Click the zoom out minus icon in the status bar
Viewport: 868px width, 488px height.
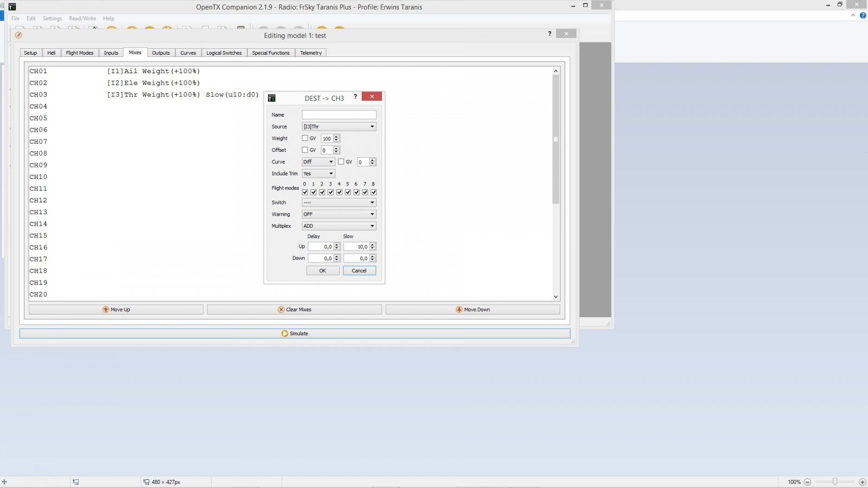tap(807, 482)
